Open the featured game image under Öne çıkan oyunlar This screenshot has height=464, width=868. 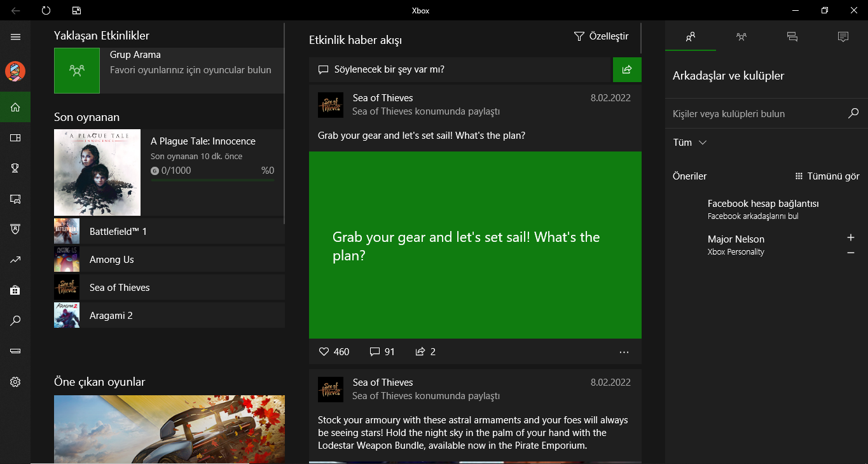(169, 430)
